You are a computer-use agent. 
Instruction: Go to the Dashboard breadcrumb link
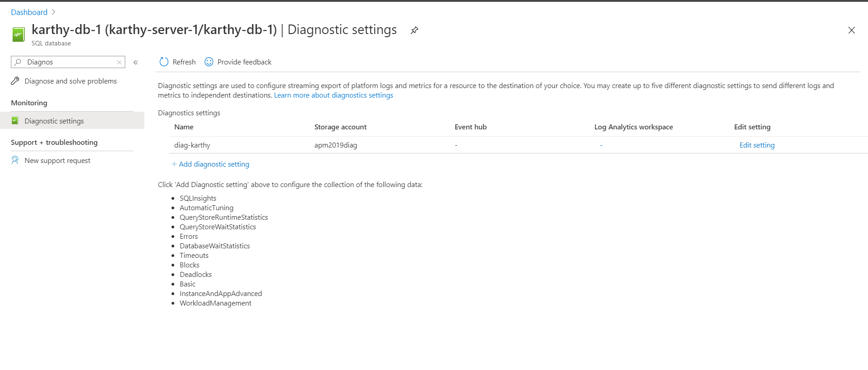[29, 12]
